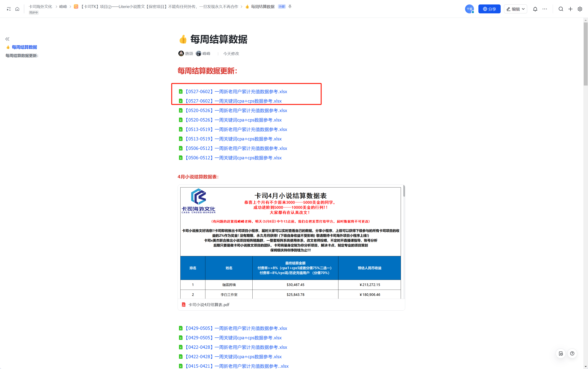Click the blue 分享 share button
Image resolution: width=588 pixels, height=369 pixels.
pyautogui.click(x=489, y=9)
